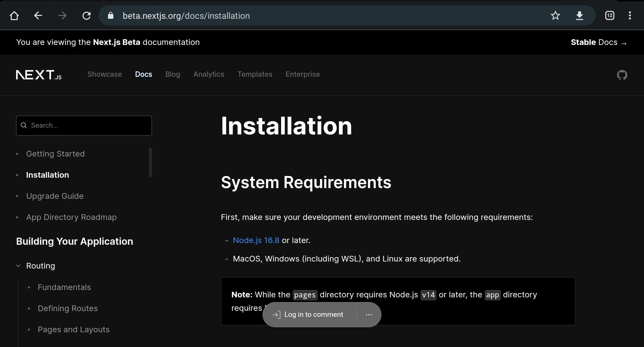Open the Upgrade Guide page
644x347 pixels.
pos(55,196)
